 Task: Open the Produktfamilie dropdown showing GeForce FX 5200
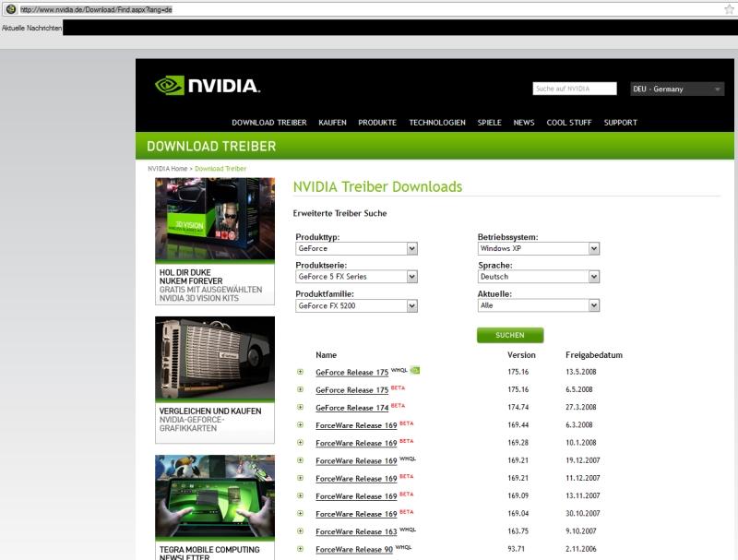[x=411, y=305]
